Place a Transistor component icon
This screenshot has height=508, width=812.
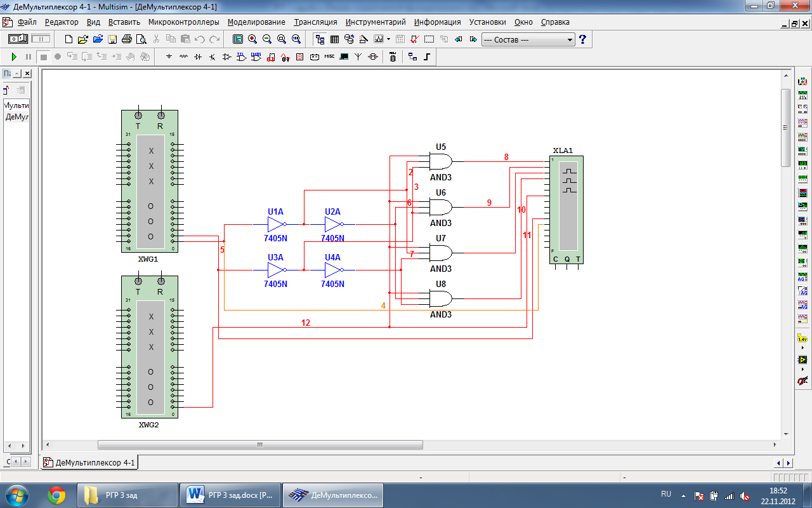pos(213,57)
